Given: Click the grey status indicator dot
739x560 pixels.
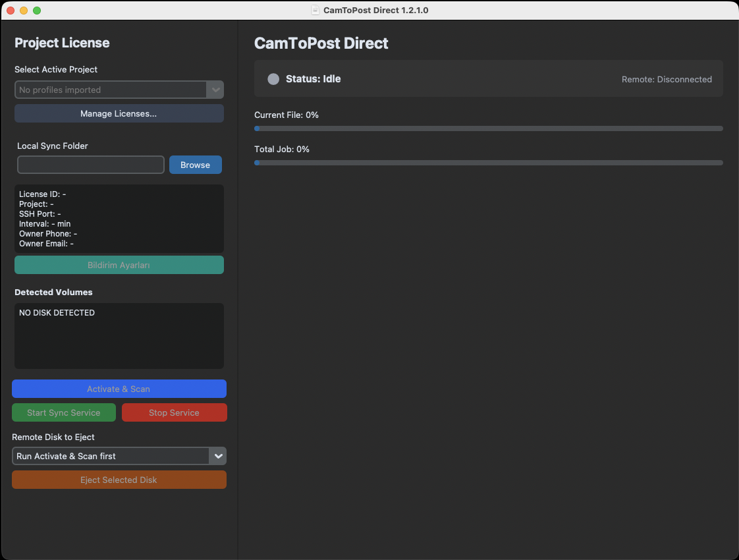Looking at the screenshot, I should [x=273, y=78].
